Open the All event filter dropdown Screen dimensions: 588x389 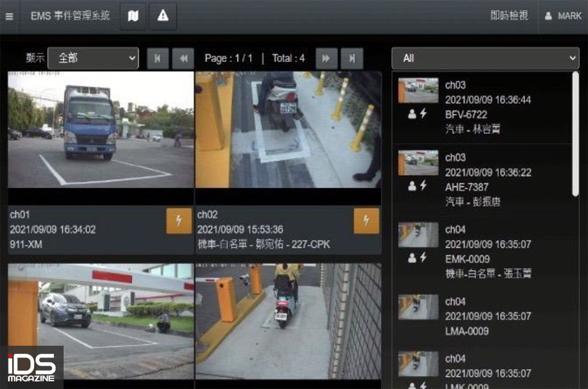(x=485, y=58)
